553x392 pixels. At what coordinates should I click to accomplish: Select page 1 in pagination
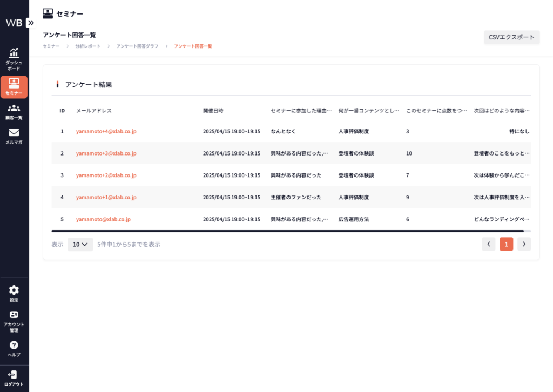click(x=506, y=244)
